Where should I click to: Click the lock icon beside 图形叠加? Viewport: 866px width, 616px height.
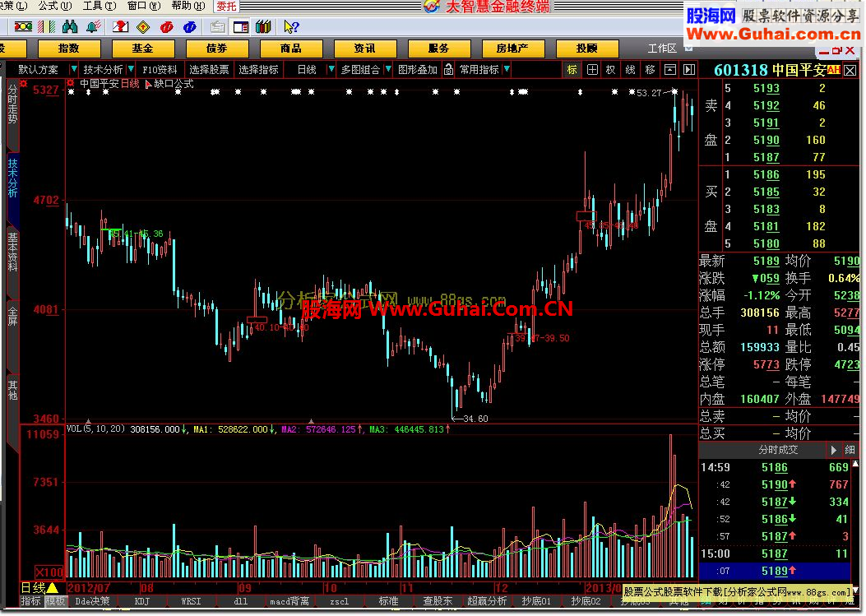click(x=448, y=70)
